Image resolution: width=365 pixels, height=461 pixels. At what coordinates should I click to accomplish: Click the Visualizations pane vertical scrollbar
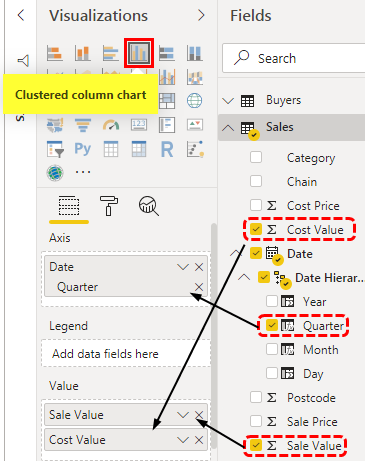tap(214, 336)
